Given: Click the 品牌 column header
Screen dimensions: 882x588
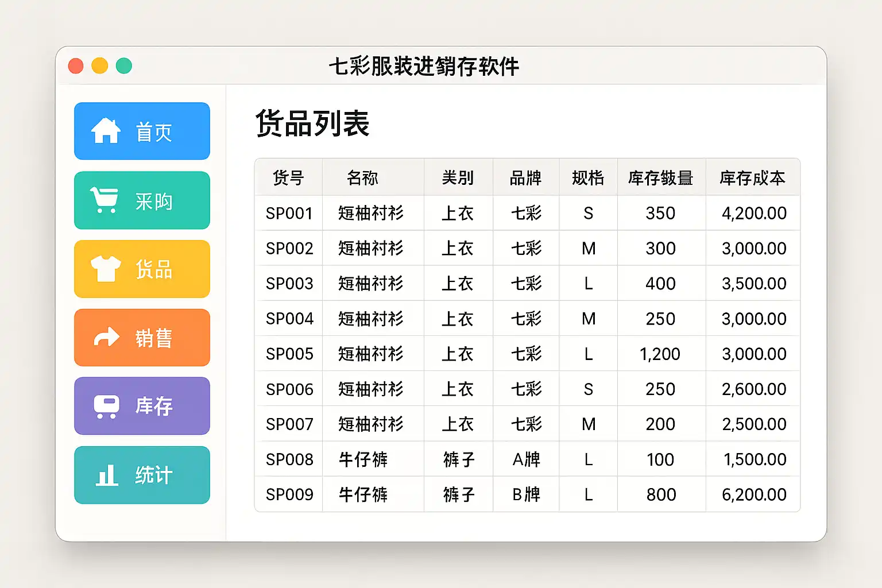Looking at the screenshot, I should coord(525,178).
